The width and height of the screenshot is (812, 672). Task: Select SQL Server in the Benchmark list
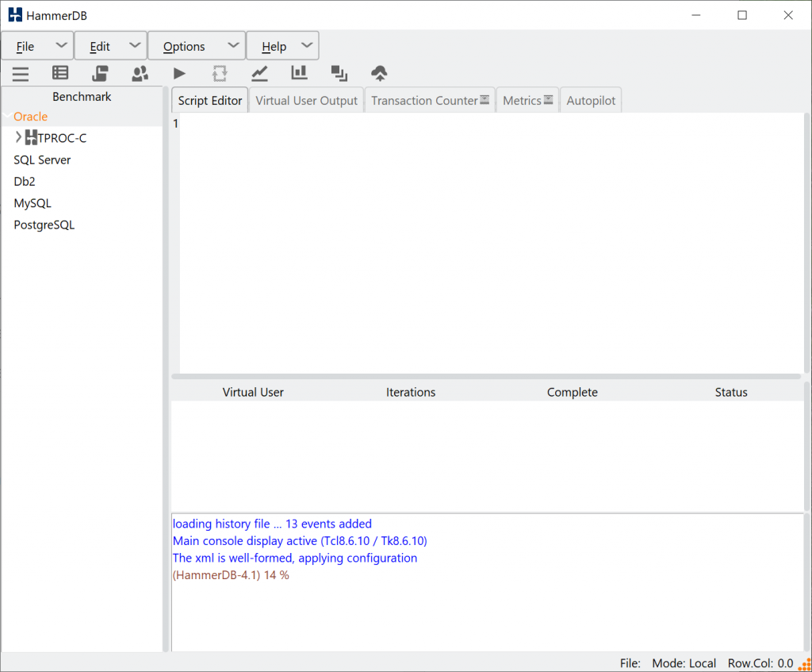pos(42,160)
